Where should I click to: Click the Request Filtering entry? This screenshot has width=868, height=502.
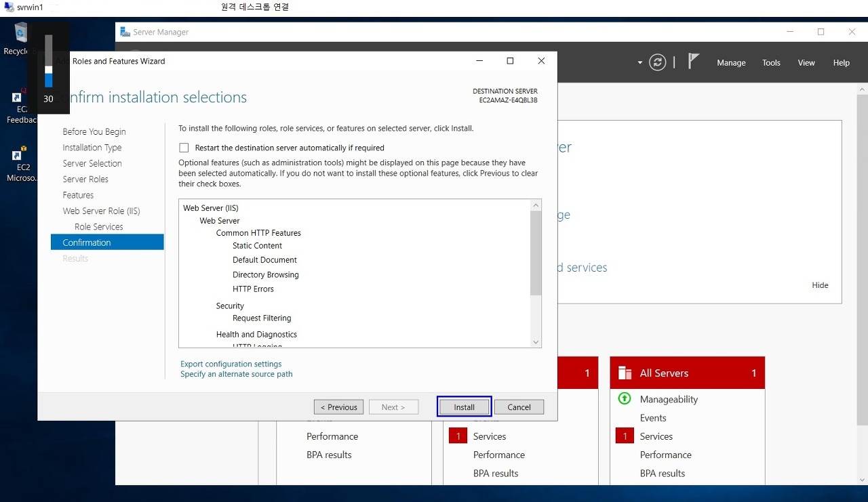pos(262,318)
